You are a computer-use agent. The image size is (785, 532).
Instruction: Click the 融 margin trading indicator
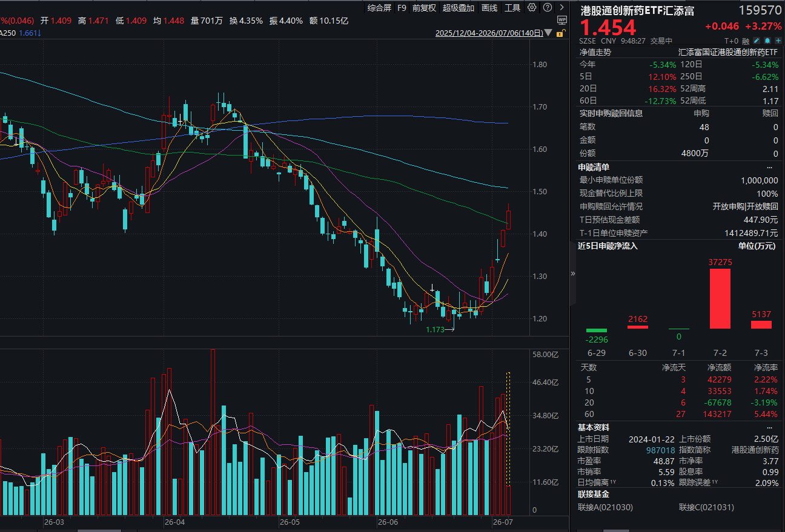coord(746,41)
